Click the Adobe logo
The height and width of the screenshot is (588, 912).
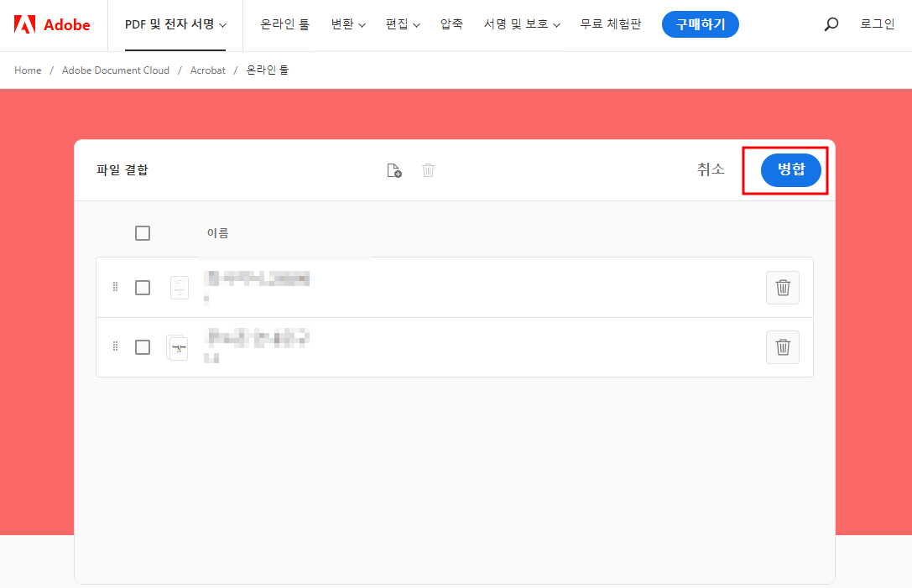click(52, 24)
